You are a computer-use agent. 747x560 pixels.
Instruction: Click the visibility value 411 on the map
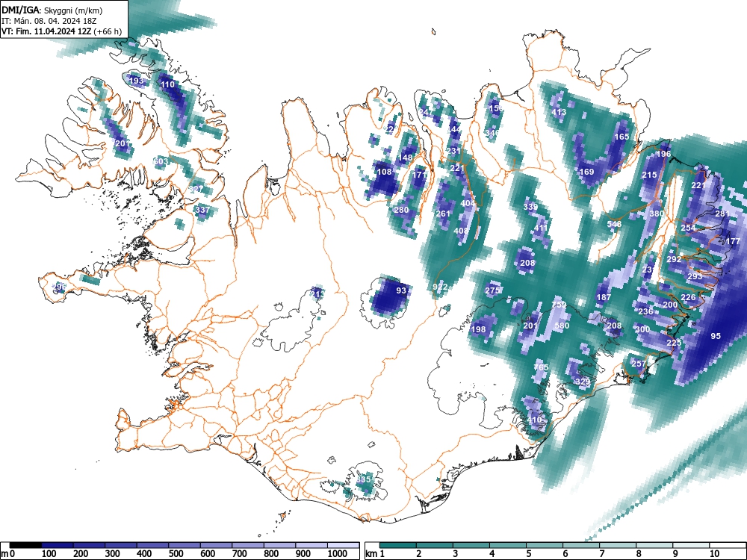click(x=541, y=228)
